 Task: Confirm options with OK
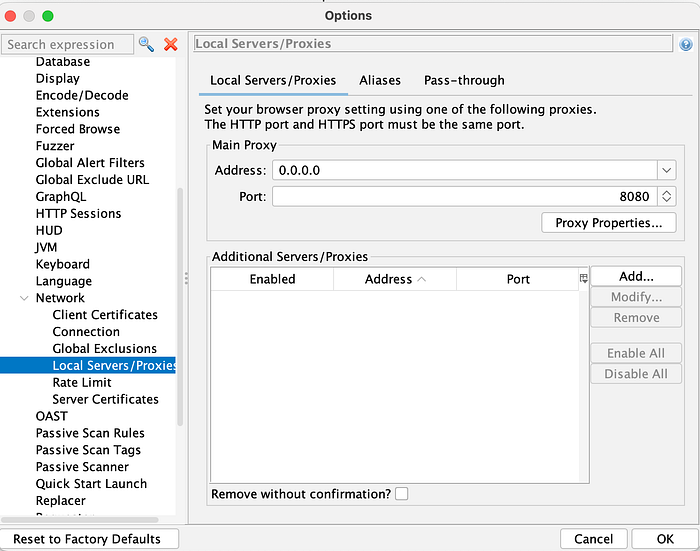tap(665, 539)
